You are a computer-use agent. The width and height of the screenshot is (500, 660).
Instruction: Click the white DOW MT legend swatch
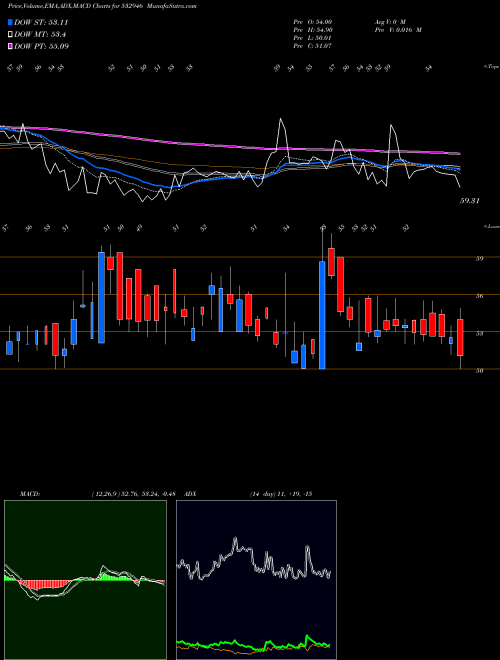[11, 35]
